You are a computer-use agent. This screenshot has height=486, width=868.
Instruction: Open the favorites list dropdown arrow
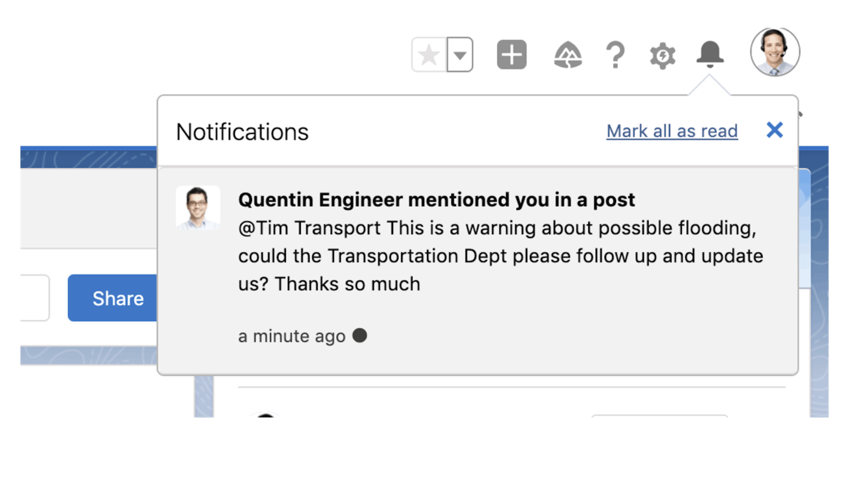(460, 55)
